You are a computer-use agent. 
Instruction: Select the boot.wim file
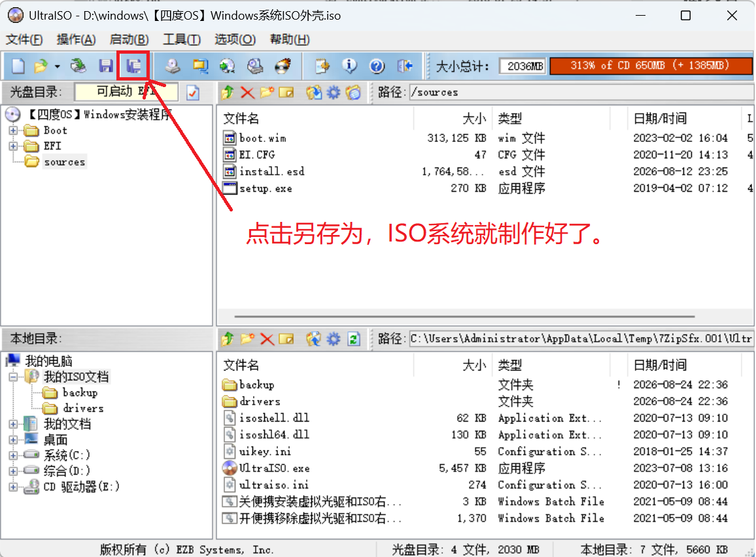click(x=263, y=138)
